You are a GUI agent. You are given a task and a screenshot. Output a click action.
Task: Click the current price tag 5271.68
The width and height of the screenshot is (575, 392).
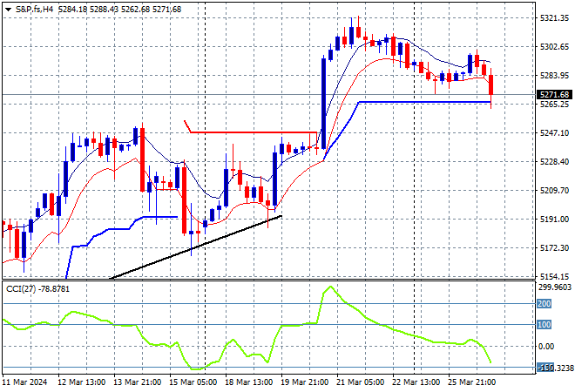click(x=554, y=94)
